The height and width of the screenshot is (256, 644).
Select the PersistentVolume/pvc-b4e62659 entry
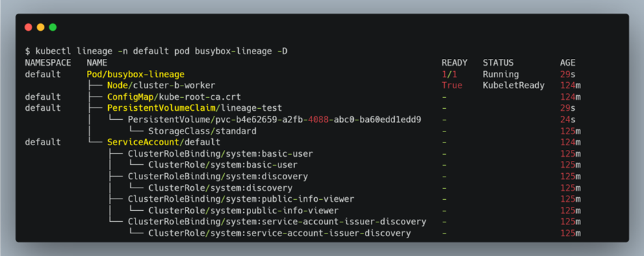coord(274,120)
